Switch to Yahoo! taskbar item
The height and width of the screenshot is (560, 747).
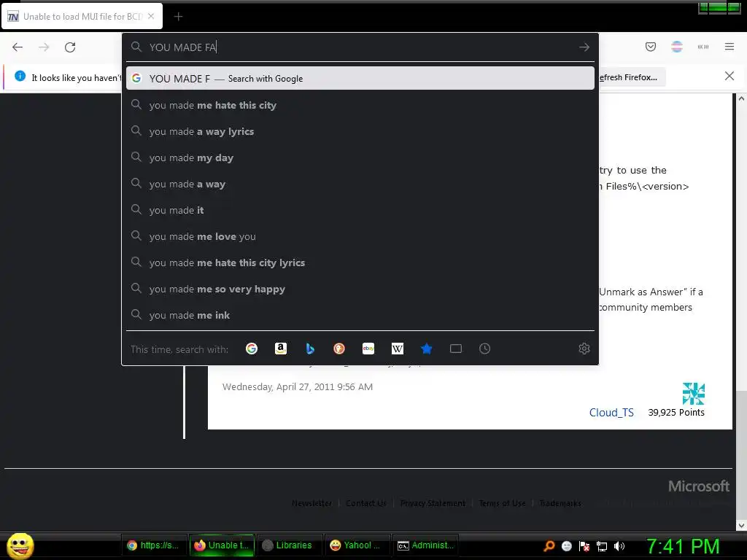[x=357, y=545]
